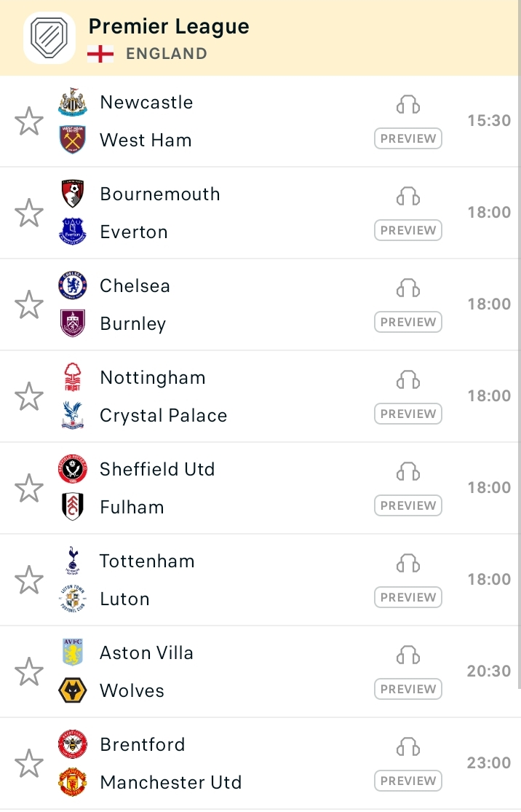Open audio commentary for Newcastle vs West Ham
The height and width of the screenshot is (812, 521).
coord(407,105)
